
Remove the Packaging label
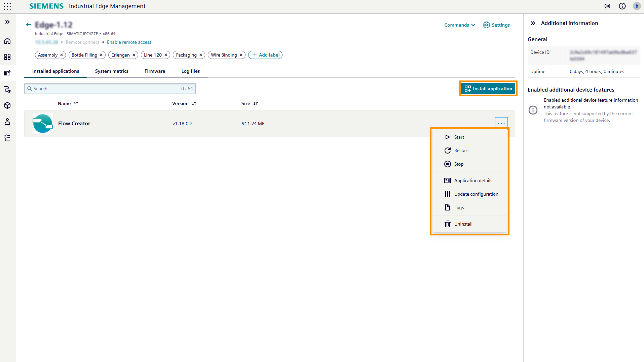[201, 55]
